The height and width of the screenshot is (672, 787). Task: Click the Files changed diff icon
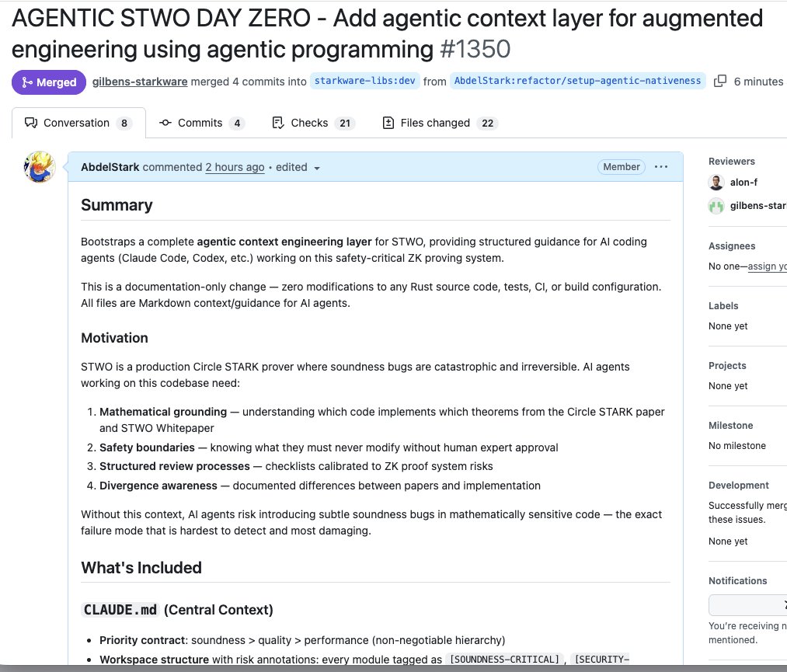388,123
